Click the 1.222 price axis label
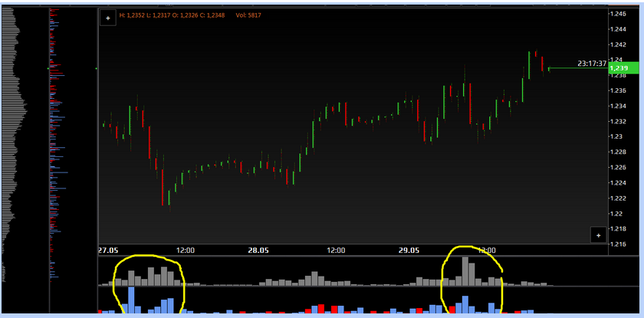 point(618,198)
